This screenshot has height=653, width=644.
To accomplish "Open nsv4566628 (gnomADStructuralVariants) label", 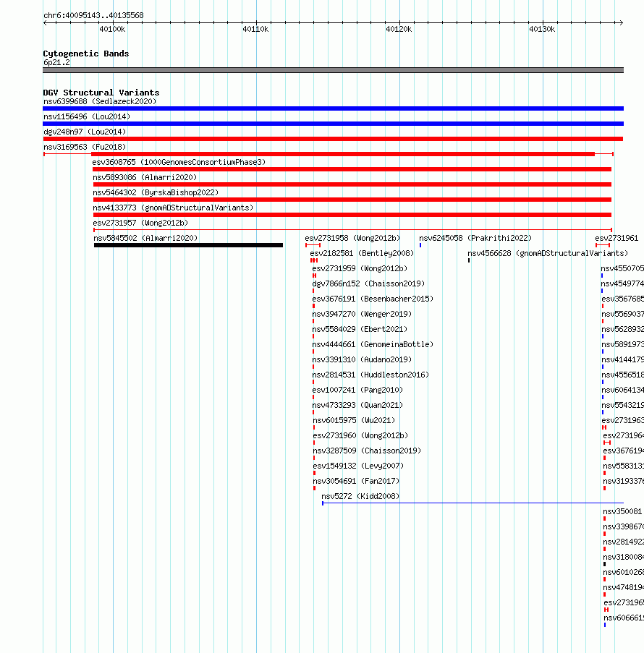I will 548,254.
